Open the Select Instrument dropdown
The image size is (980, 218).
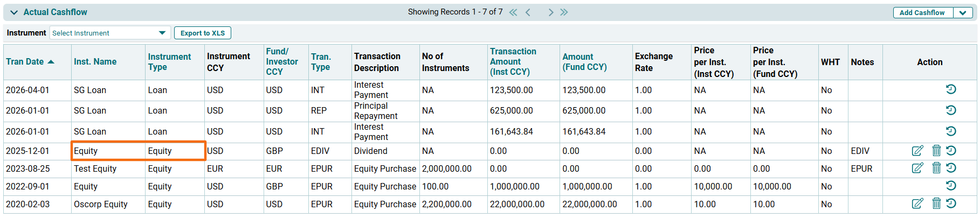tap(110, 33)
